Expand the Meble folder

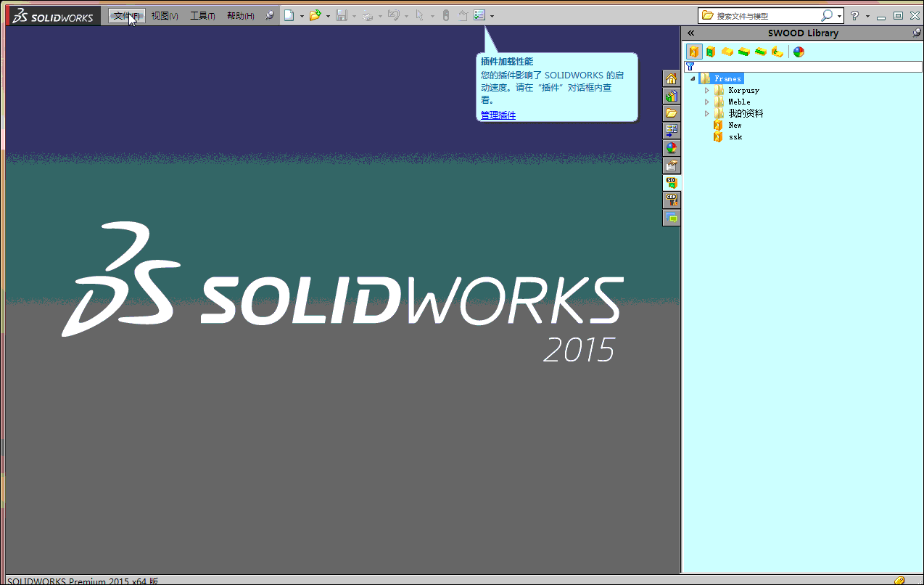pos(707,102)
